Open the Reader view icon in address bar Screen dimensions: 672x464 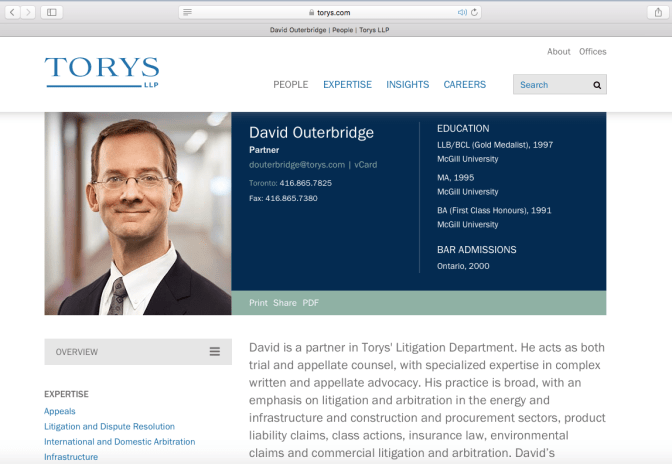[188, 12]
